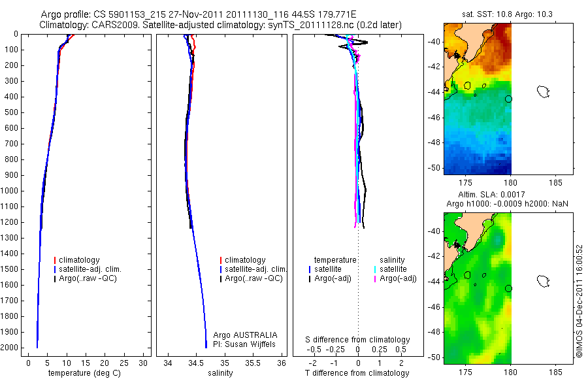Click the depth tick label 2000
The width and height of the screenshot is (588, 379).
click(10, 348)
